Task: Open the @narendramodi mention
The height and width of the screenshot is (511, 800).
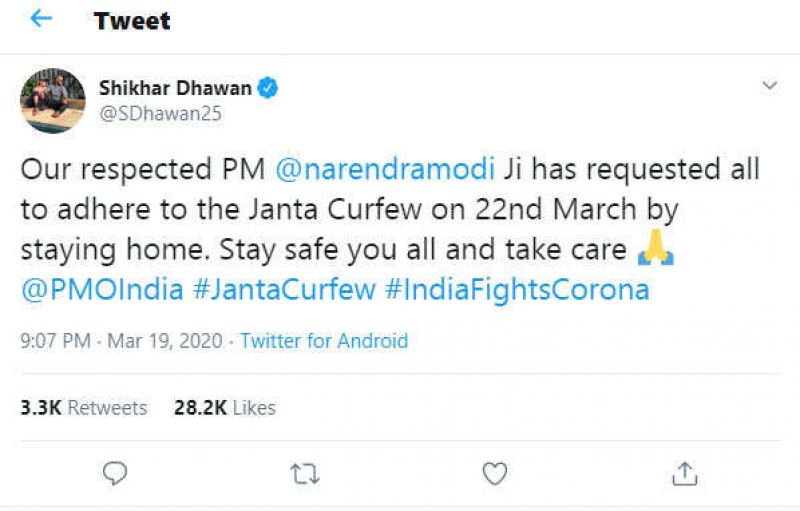Action: click(x=383, y=167)
